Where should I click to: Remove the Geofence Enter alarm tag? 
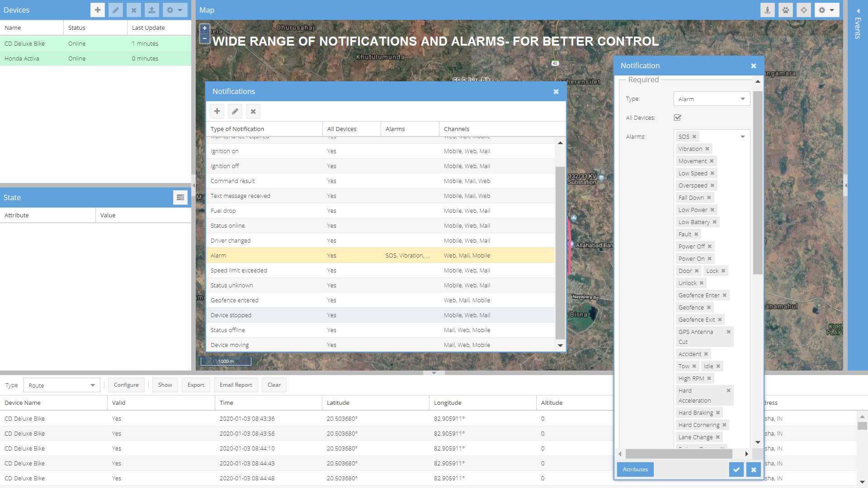725,295
